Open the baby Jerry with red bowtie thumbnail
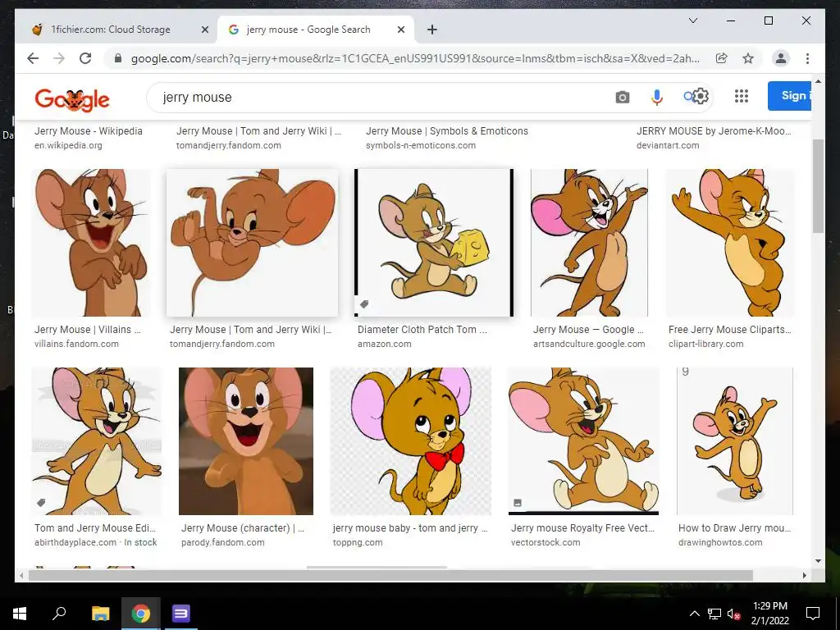The image size is (840, 630). pyautogui.click(x=410, y=441)
